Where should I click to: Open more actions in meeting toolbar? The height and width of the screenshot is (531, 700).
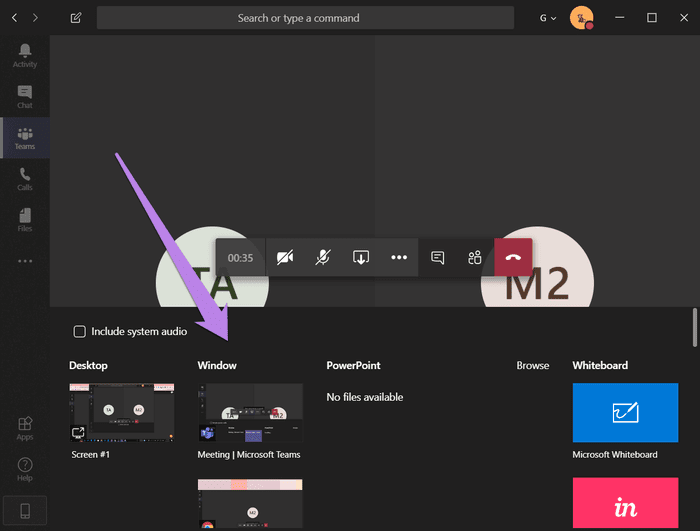[x=399, y=258]
